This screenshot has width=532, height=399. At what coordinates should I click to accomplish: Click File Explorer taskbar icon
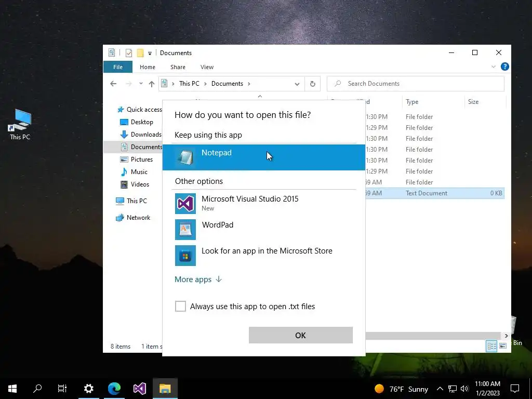(x=165, y=389)
